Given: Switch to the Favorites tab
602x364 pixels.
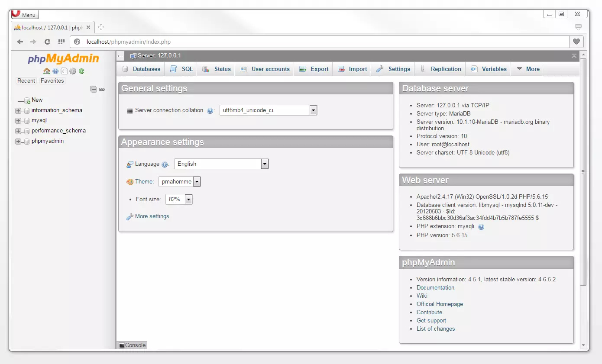Looking at the screenshot, I should 52,81.
